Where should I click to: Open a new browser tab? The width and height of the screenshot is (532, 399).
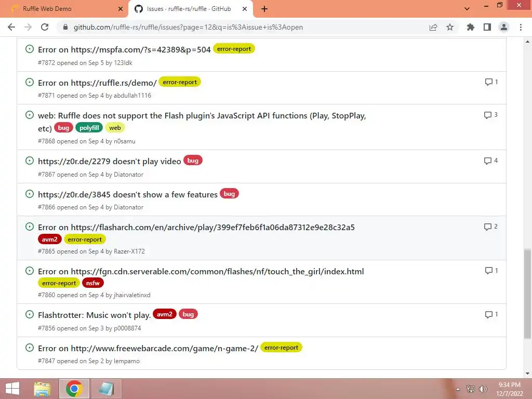[x=264, y=9]
